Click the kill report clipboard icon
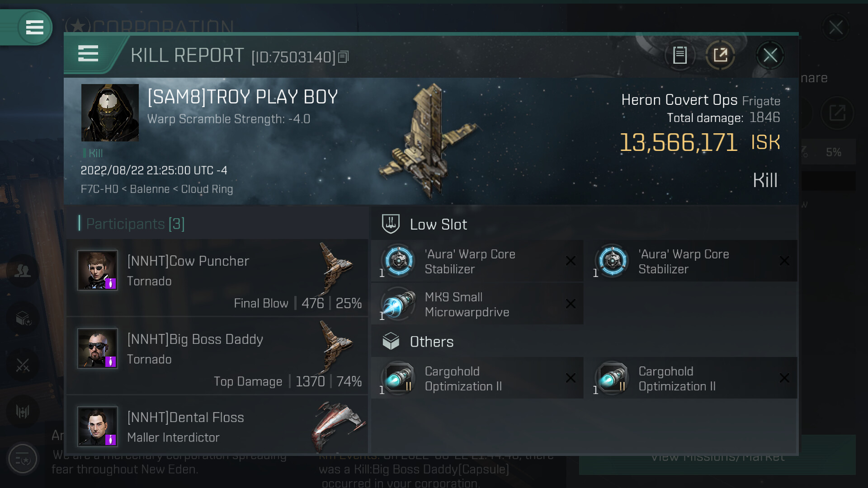The image size is (868, 488). point(679,56)
